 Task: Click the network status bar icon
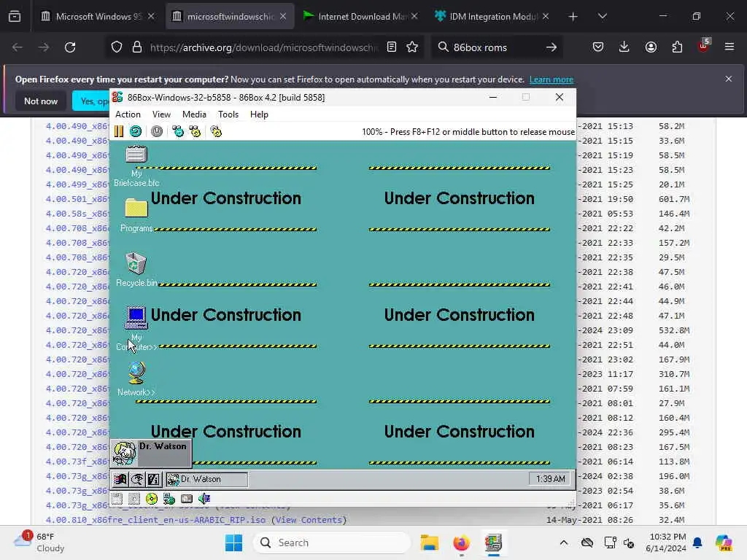click(169, 499)
